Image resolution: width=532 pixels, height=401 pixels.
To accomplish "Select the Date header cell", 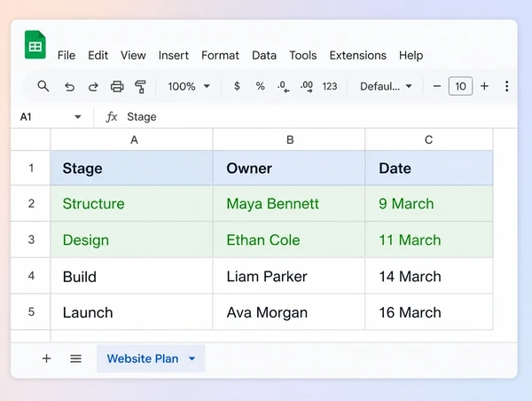I will click(429, 168).
